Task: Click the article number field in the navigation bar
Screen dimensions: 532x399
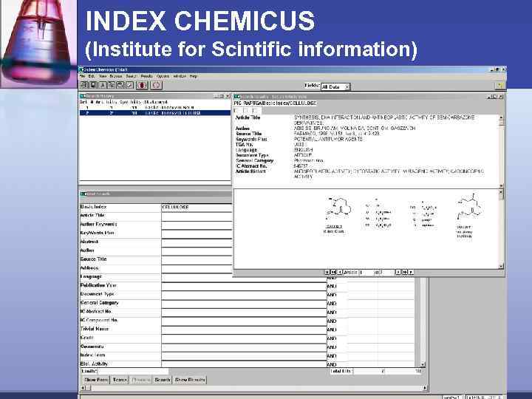Action: (x=366, y=272)
